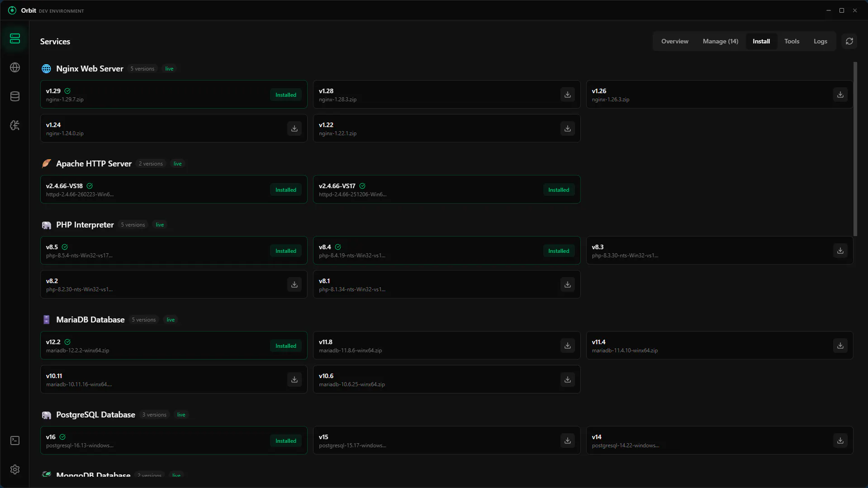Screen dimensions: 868x488
Task: Open the Logs tab
Action: click(820, 41)
